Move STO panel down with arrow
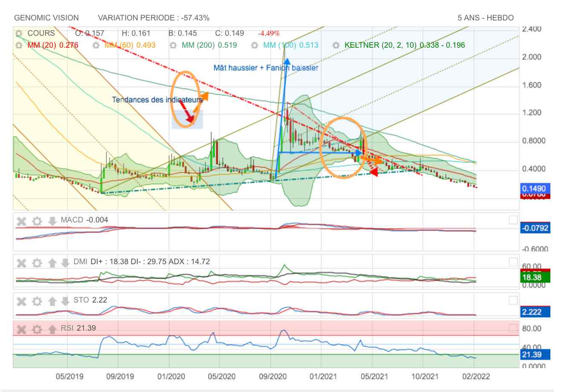The image size is (567, 392). (65, 301)
